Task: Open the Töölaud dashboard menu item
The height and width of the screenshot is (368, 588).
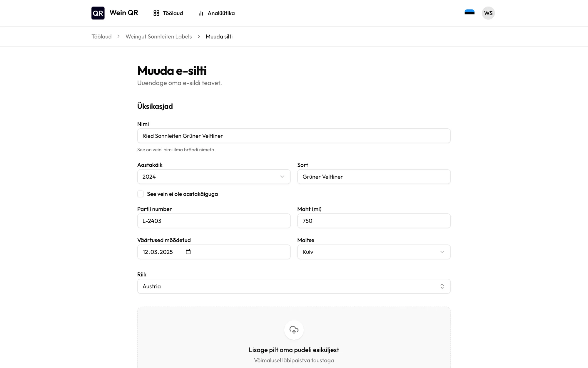Action: [168, 13]
